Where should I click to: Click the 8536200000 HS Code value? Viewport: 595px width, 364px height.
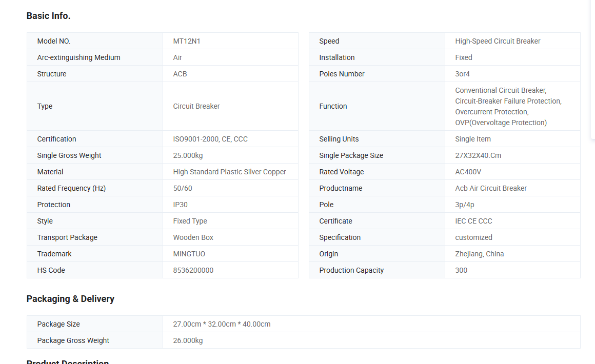point(193,270)
